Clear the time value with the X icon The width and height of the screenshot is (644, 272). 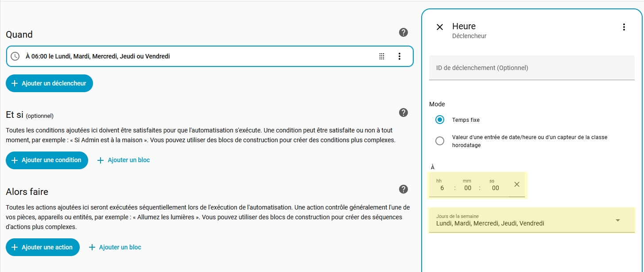click(516, 184)
